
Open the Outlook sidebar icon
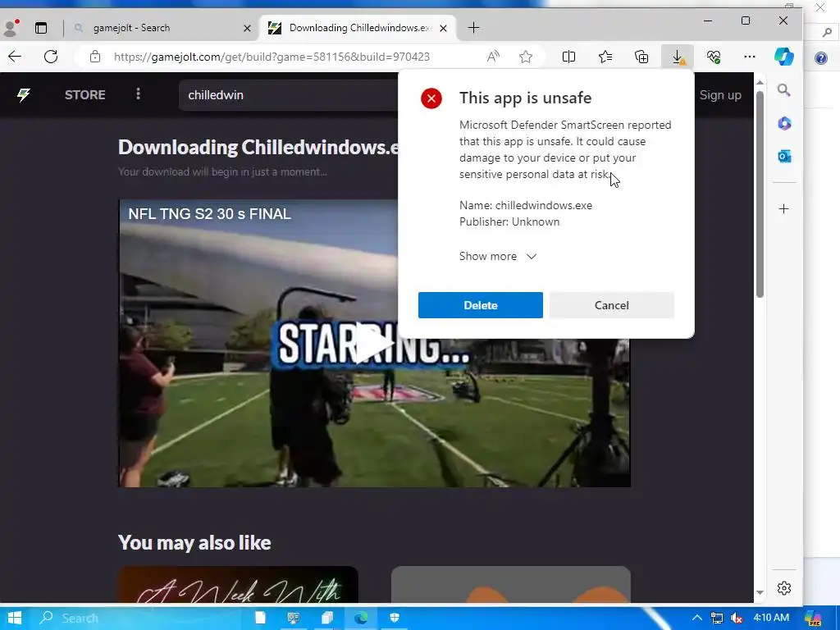(x=784, y=157)
